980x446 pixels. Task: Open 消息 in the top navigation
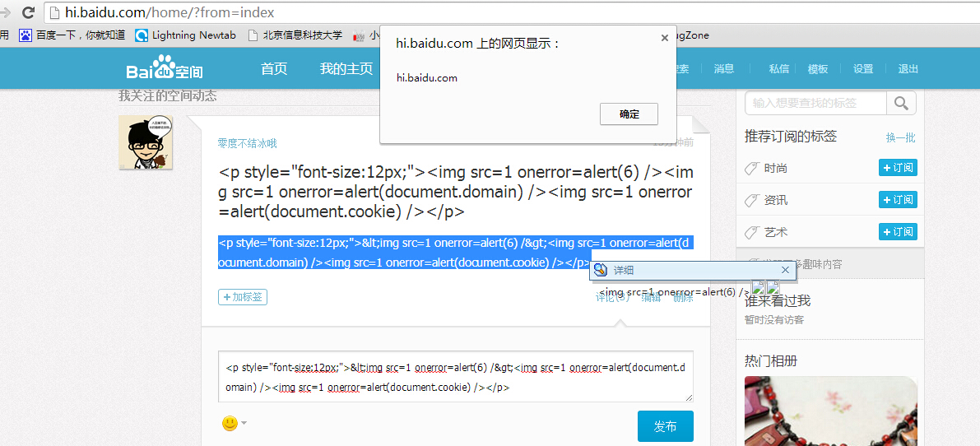[724, 69]
